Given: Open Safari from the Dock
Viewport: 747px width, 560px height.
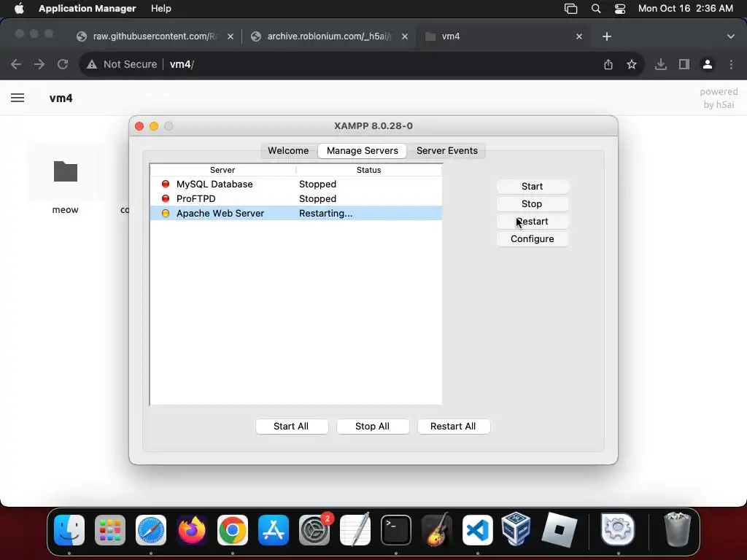Looking at the screenshot, I should [x=151, y=530].
